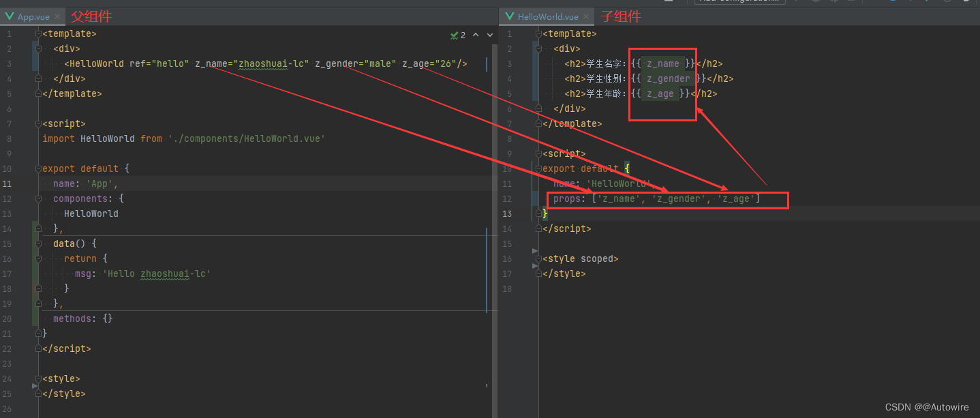Screen dimensions: 980x418
Task: Fold the return block in App.vue
Action: point(39,258)
